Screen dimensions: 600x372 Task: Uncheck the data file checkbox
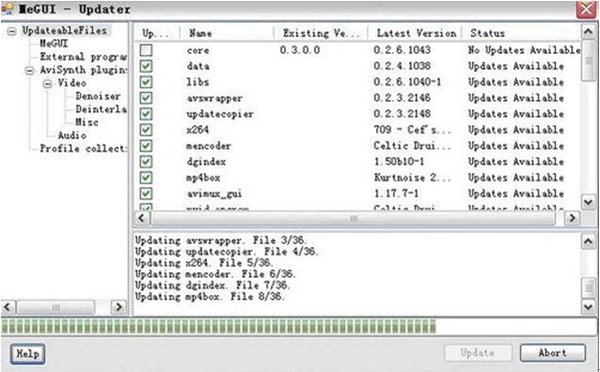pyautogui.click(x=146, y=66)
